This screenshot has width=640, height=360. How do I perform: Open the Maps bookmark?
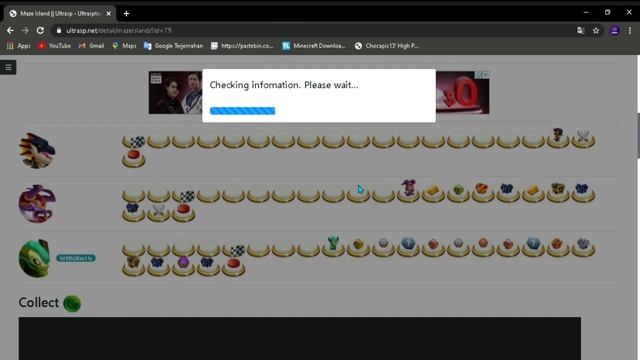(x=124, y=46)
